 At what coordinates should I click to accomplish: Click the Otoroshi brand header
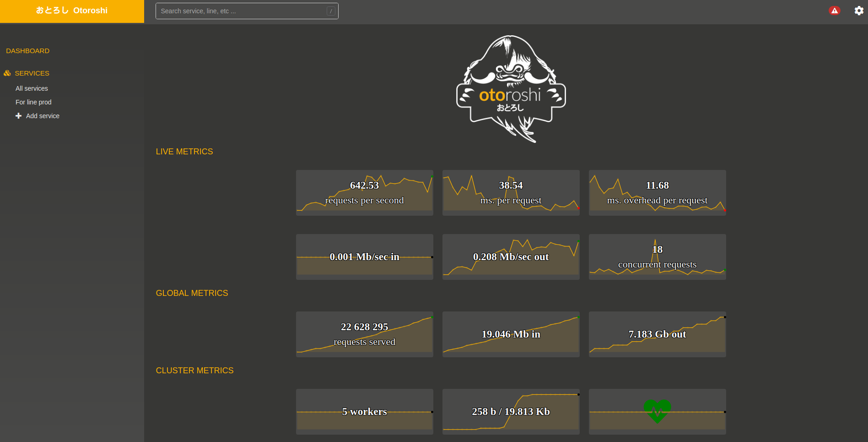coord(72,11)
